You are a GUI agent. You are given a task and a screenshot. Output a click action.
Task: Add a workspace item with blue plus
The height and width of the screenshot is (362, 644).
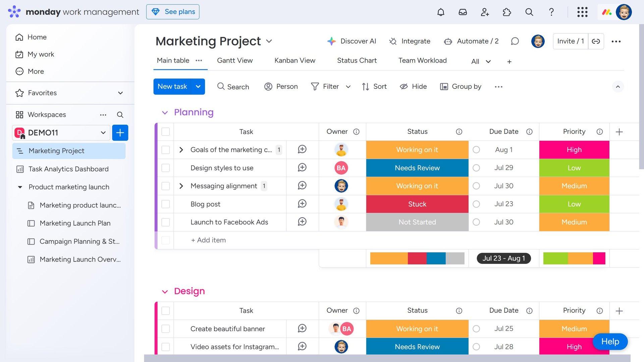click(120, 133)
